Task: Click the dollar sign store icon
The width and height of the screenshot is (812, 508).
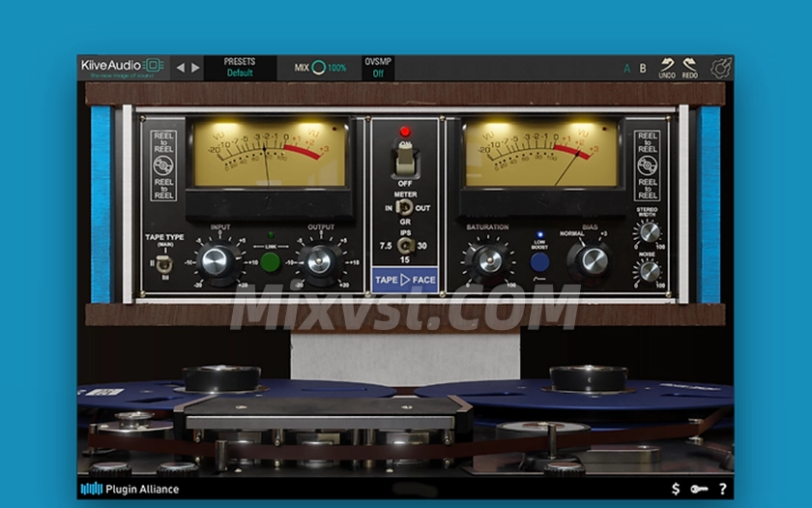Action: pos(676,489)
